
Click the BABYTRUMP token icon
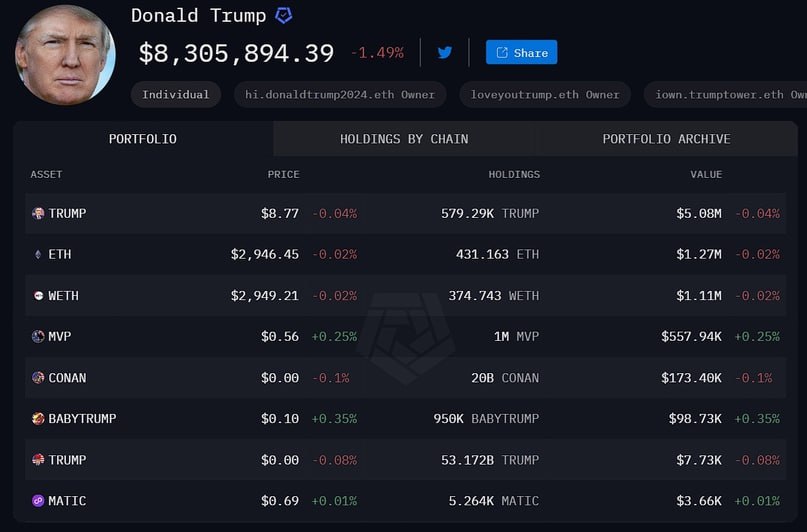(38, 419)
